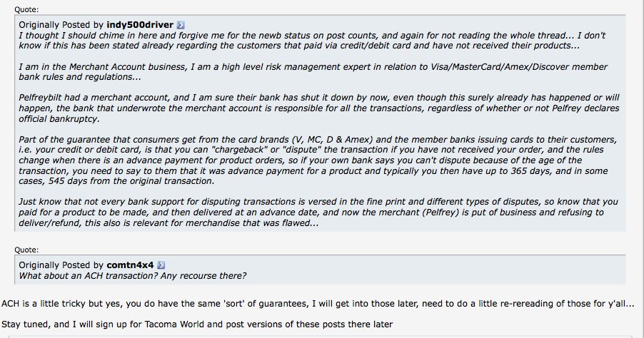Image resolution: width=644 pixels, height=338 pixels.
Task: Select the username comtn4x4 in the second quote
Action: (x=130, y=265)
